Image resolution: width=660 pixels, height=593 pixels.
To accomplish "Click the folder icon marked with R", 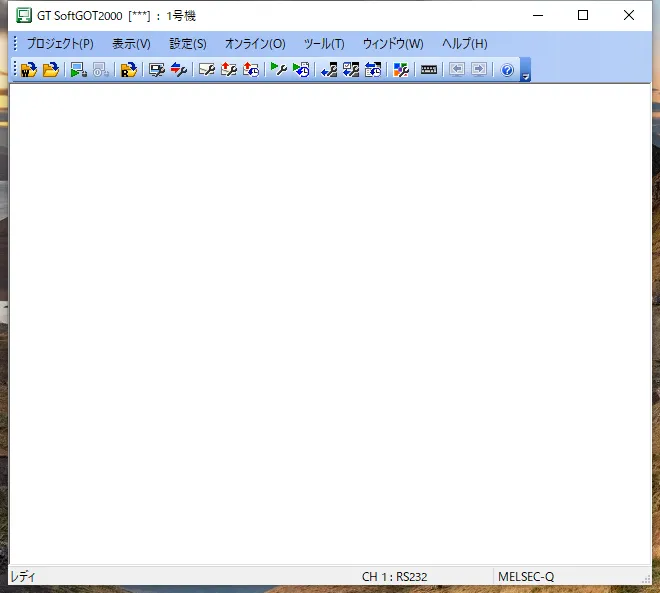I will pos(128,70).
